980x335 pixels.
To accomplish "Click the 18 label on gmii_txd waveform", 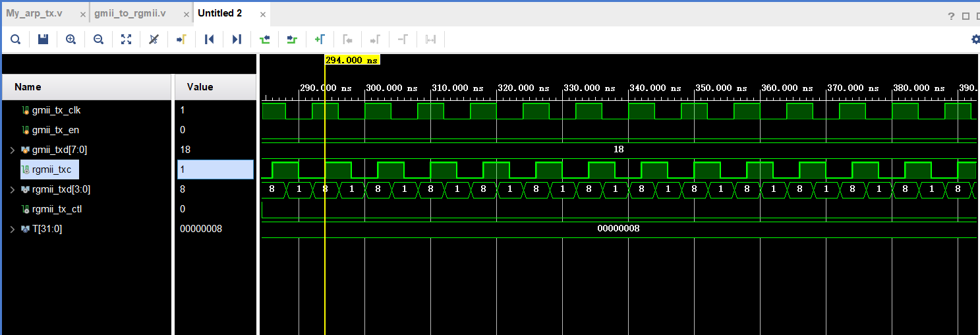I will tap(618, 150).
